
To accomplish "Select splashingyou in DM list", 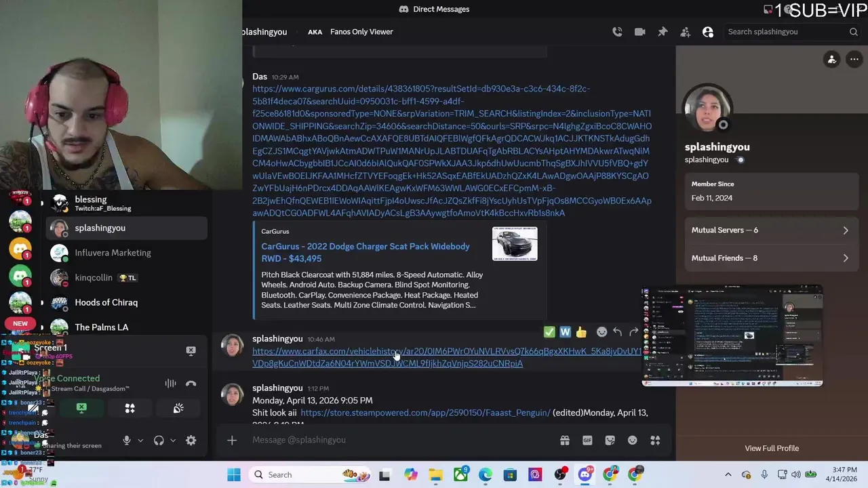I will click(126, 228).
